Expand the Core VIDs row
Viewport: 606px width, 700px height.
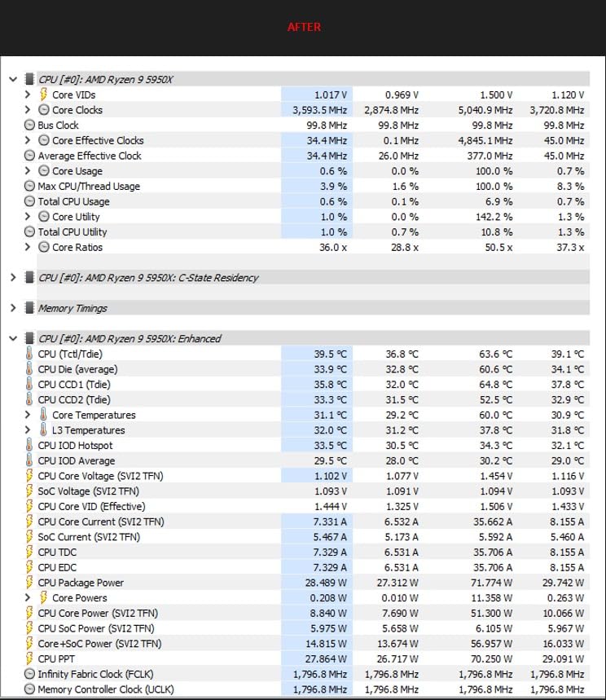point(28,95)
